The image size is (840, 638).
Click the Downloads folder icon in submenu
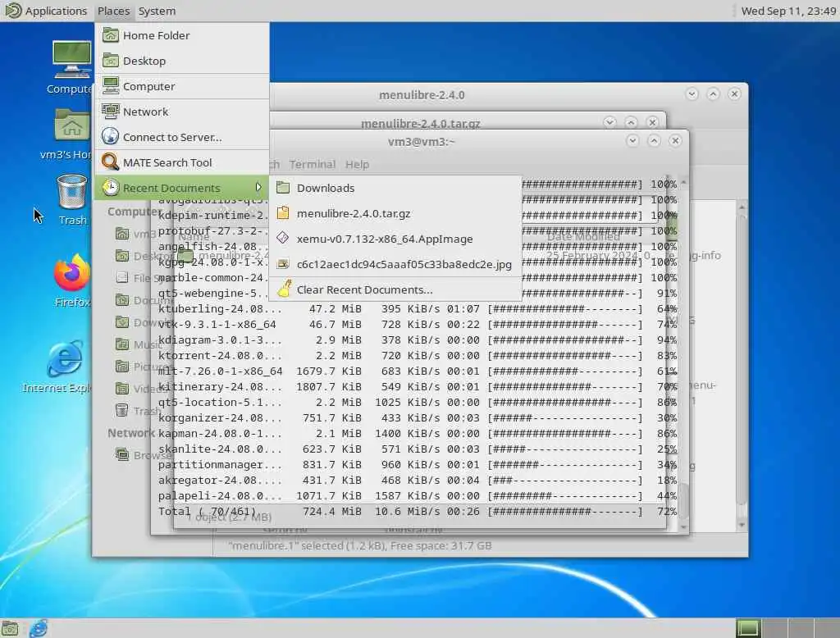click(283, 188)
